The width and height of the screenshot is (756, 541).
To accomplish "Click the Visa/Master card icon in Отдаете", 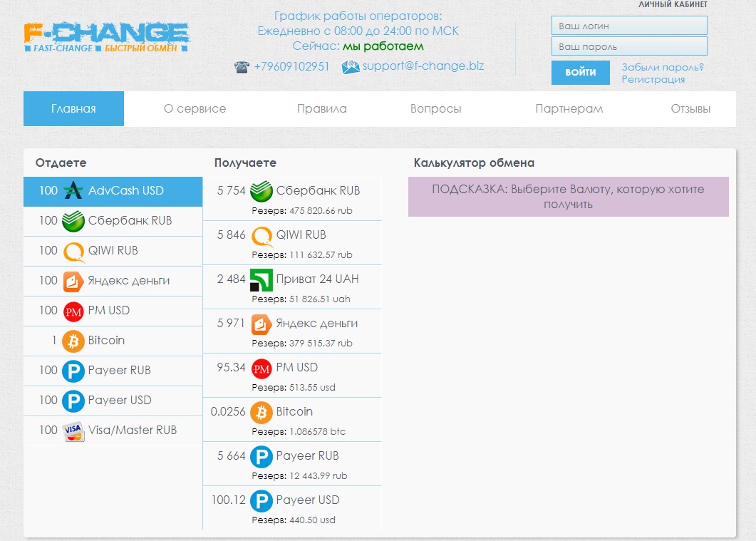I will pyautogui.click(x=73, y=431).
